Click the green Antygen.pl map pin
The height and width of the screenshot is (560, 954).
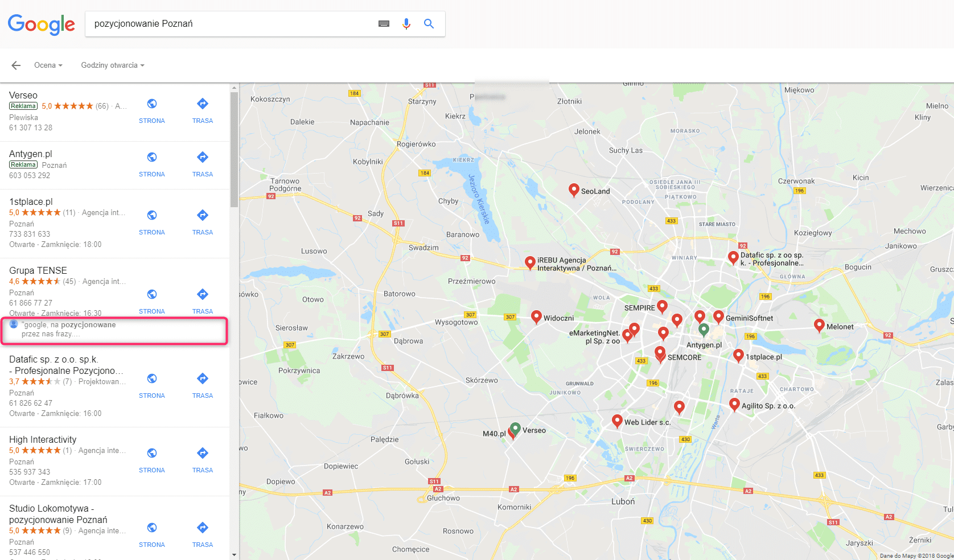click(704, 330)
